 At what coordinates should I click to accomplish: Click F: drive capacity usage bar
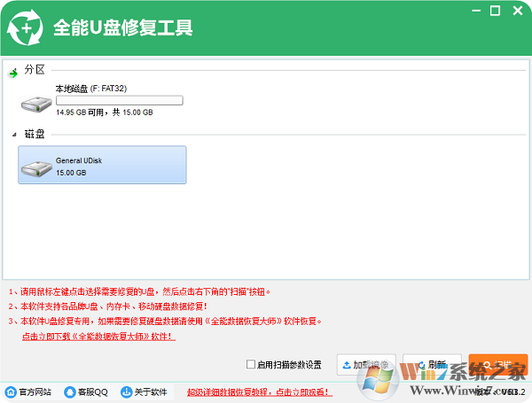pos(120,100)
